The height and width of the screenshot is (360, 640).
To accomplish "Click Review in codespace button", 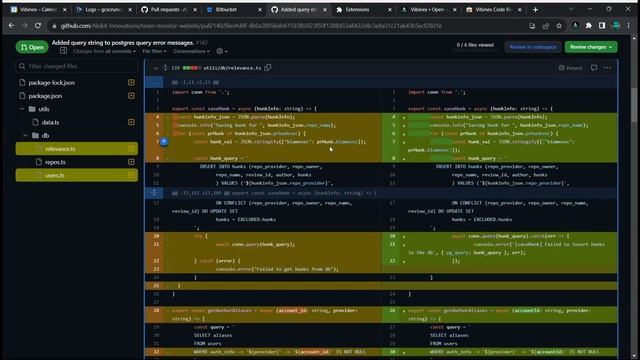I will click(x=533, y=47).
